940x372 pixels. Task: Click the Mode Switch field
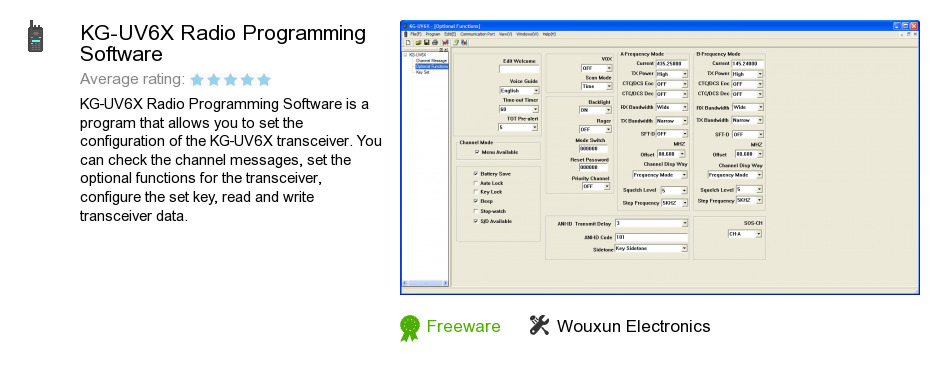(593, 149)
